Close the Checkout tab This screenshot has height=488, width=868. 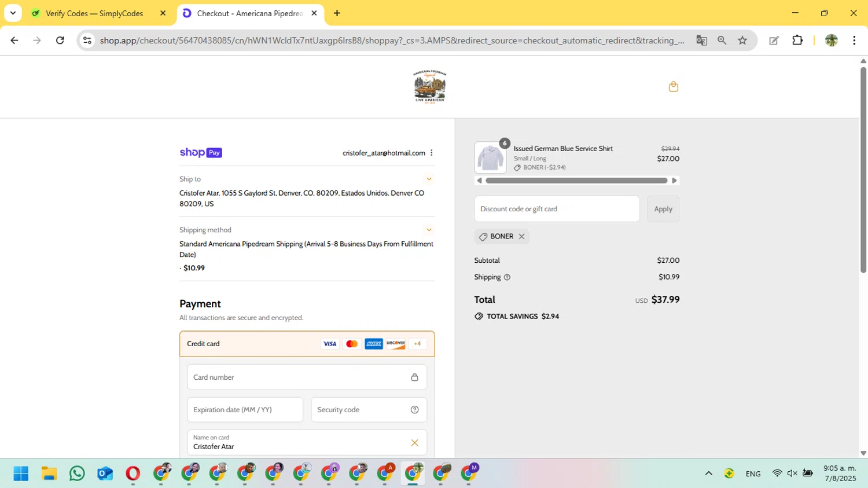click(x=314, y=13)
